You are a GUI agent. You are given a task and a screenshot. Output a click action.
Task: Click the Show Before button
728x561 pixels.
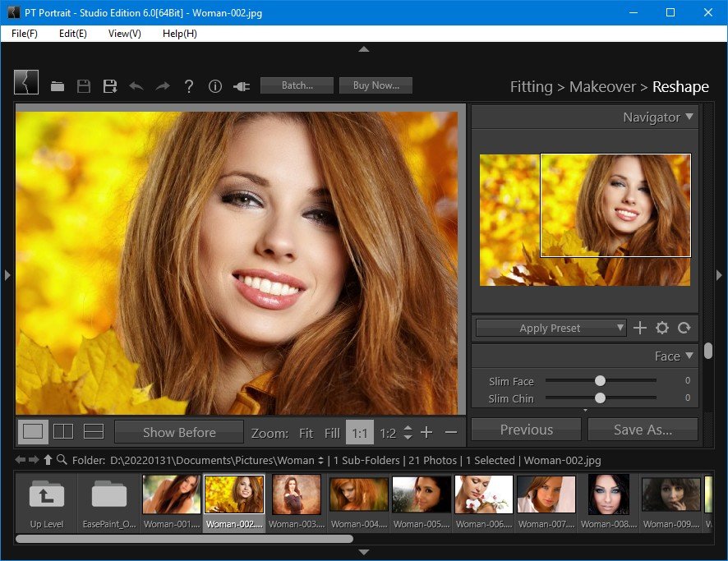(179, 432)
